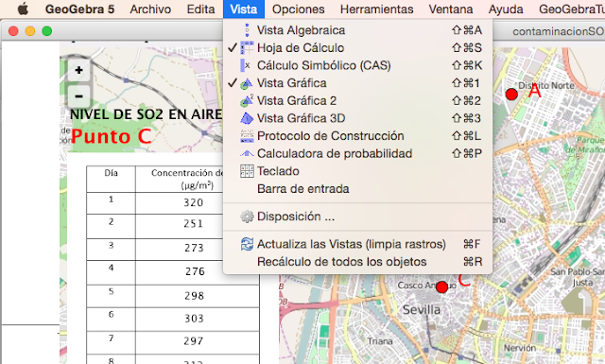Open Vista Gráfica 3D pyramid icon
This screenshot has height=364, width=605.
tap(247, 118)
